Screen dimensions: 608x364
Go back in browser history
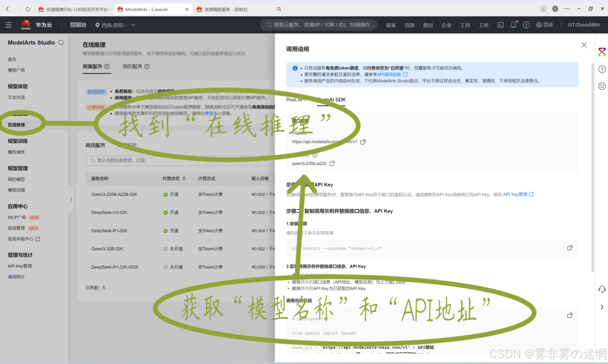pyautogui.click(x=8, y=9)
